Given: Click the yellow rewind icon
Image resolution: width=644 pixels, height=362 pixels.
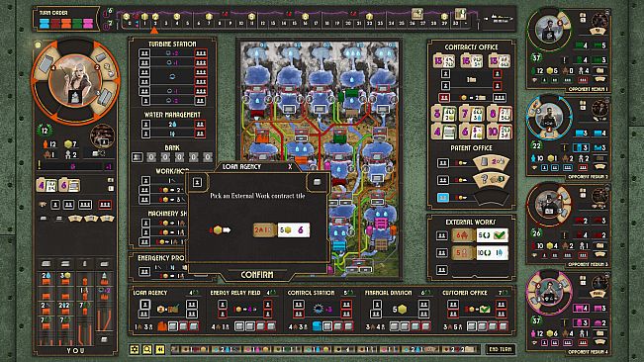Looking at the screenshot, I should pyautogui.click(x=160, y=349).
